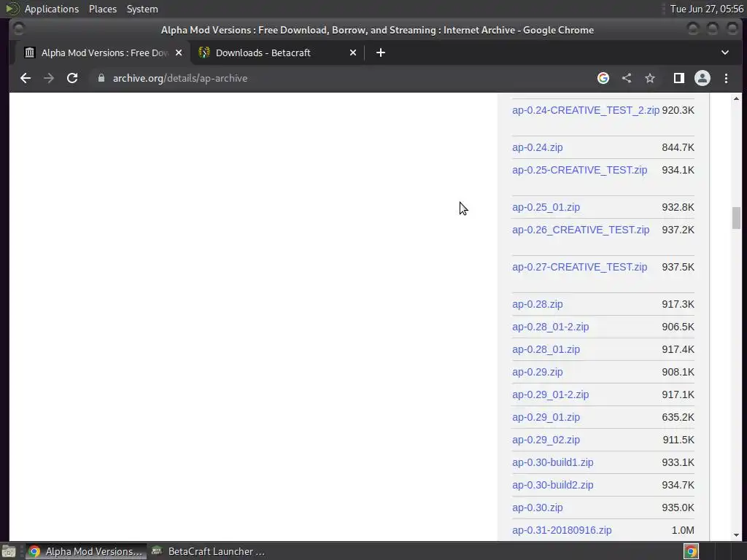Download ap-0.29_01-2.zip
Screen dimensions: 747x560
(x=550, y=394)
